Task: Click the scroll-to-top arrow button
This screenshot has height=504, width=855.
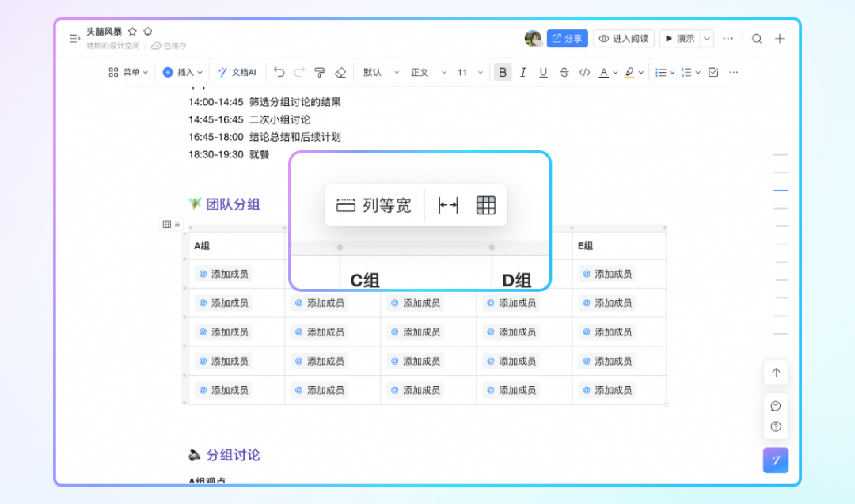Action: [776, 373]
